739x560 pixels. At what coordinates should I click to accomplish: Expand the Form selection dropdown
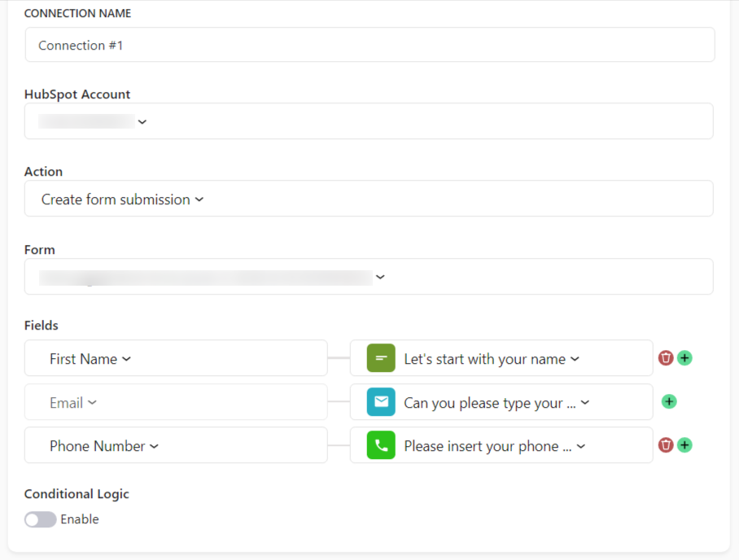click(x=369, y=277)
